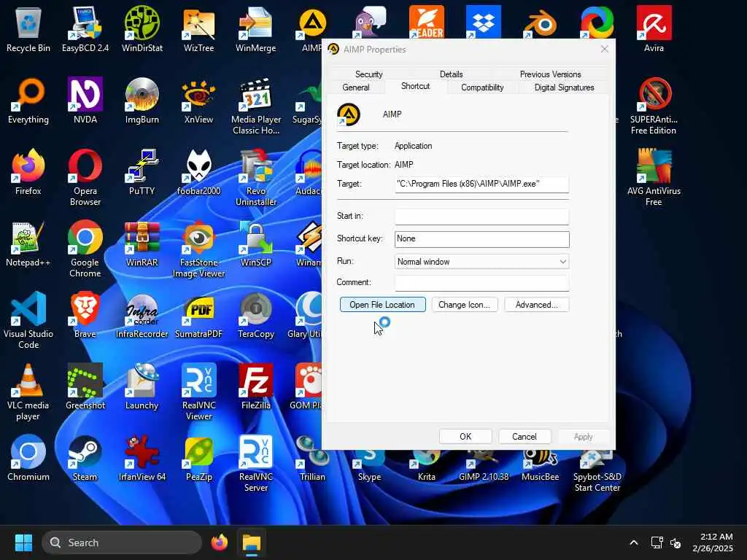747x560 pixels.
Task: Select the WinMerge desktop icon
Action: pyautogui.click(x=256, y=29)
